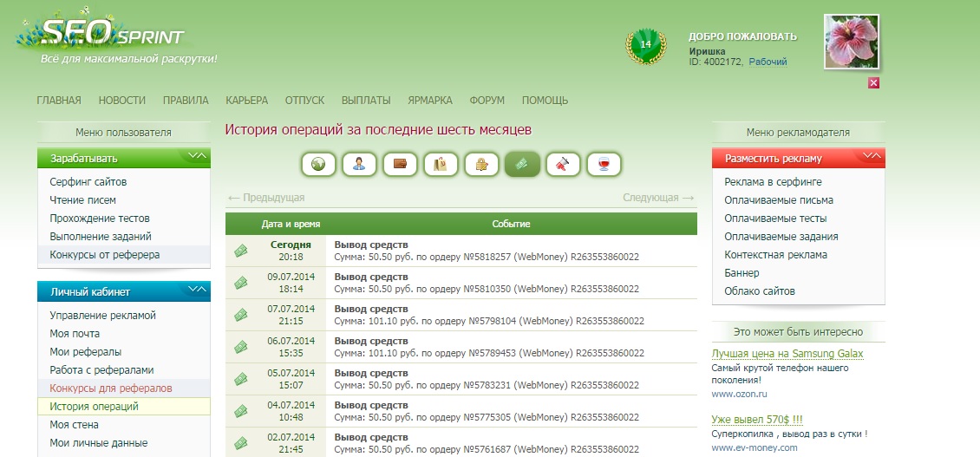Image resolution: width=980 pixels, height=457 pixels.
Task: Click the shopping bags filter icon
Action: (441, 165)
